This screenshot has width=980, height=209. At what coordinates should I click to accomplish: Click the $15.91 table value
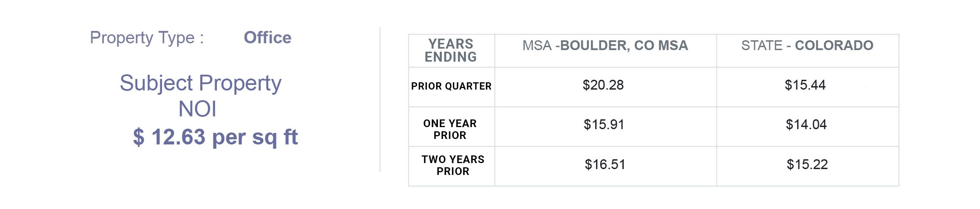coord(604,125)
